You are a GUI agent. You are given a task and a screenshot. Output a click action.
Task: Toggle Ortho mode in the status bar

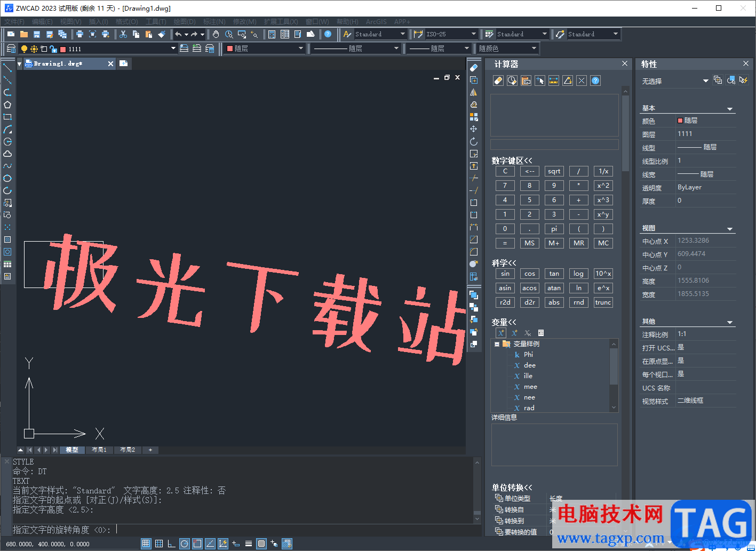[x=171, y=544]
